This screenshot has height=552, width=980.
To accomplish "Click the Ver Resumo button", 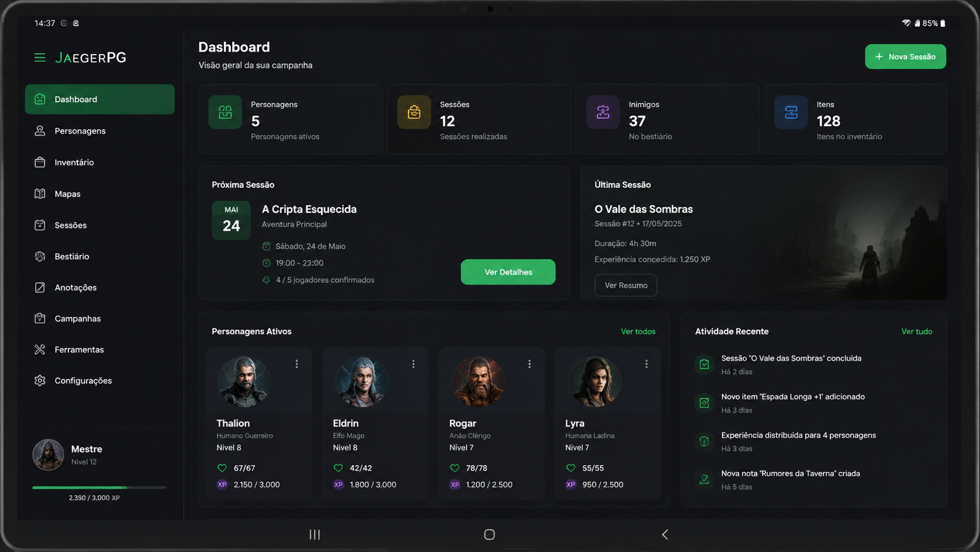I will pos(625,286).
